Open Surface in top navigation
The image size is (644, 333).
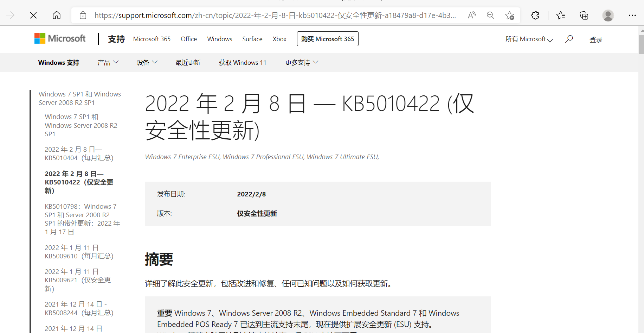coord(252,39)
